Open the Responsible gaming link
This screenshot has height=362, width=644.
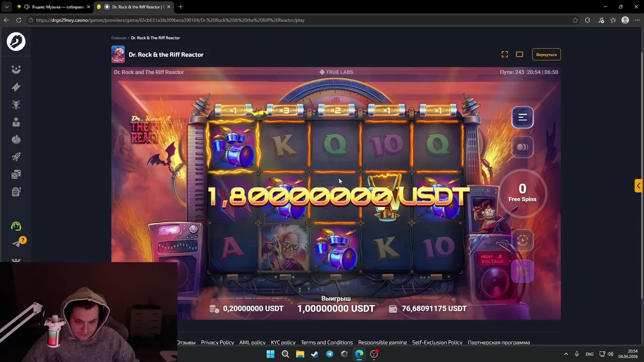382,342
